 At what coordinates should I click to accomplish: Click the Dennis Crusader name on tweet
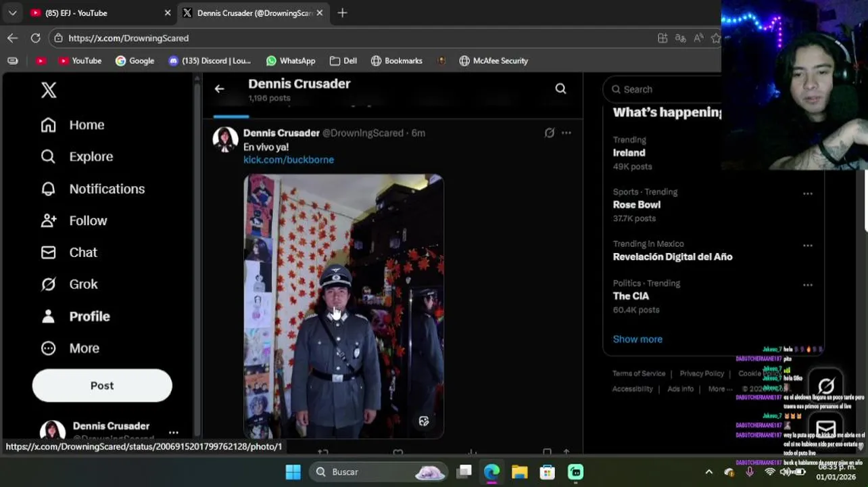coord(281,133)
